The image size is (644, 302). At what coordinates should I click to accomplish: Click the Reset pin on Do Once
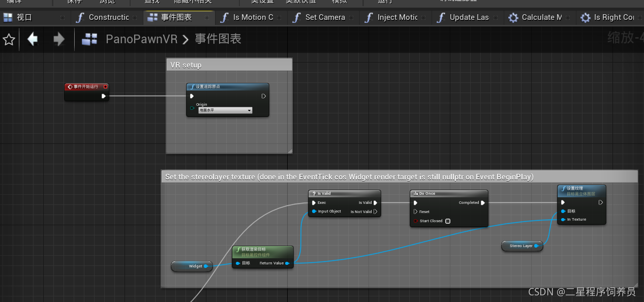(x=415, y=212)
